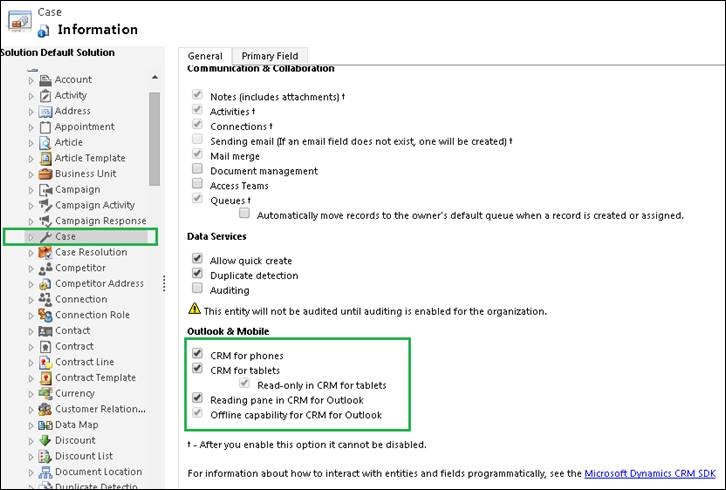Toggle the Document management checkbox
The image size is (726, 490).
click(198, 169)
